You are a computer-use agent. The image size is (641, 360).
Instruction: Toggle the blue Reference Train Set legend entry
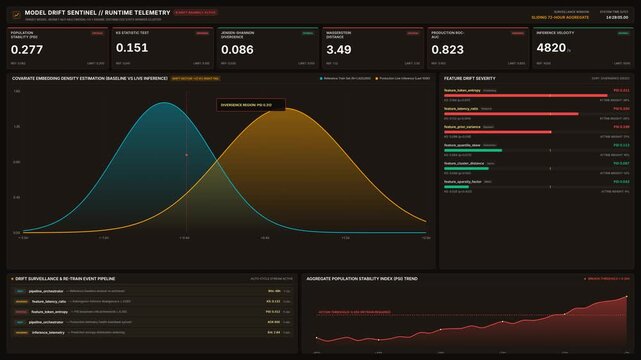(x=345, y=78)
